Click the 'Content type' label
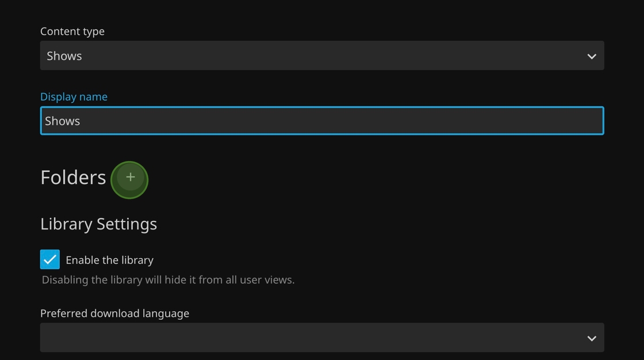 (x=72, y=31)
